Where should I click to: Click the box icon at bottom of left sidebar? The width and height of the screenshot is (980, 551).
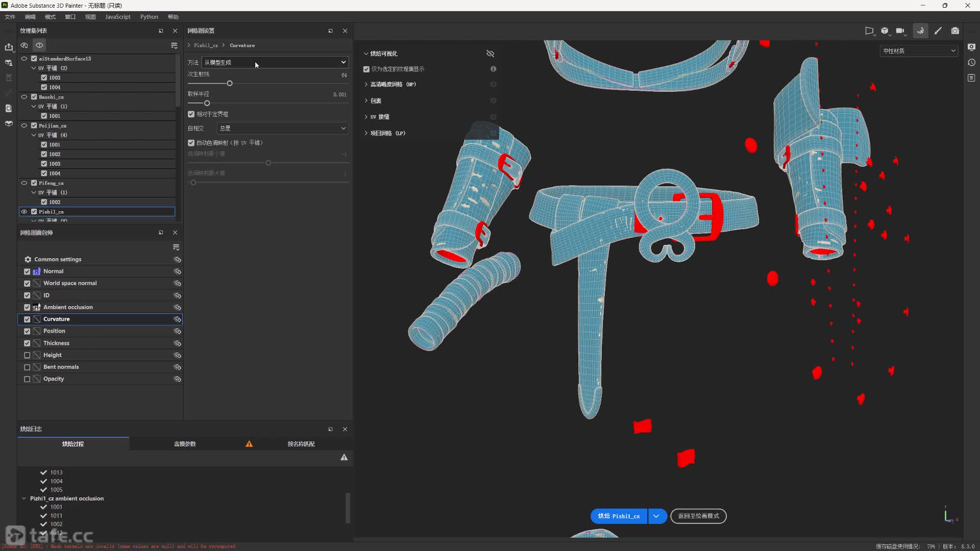click(9, 123)
